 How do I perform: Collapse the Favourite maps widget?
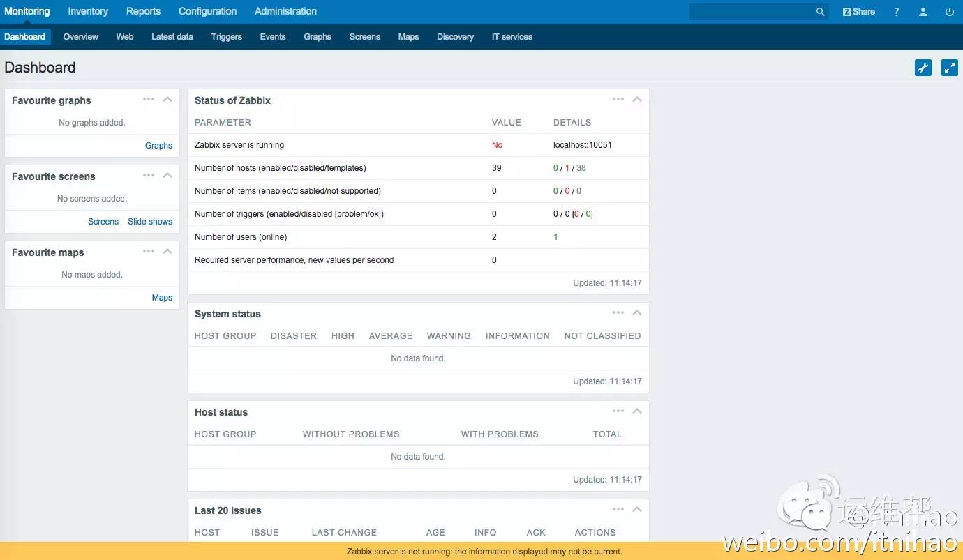167,251
